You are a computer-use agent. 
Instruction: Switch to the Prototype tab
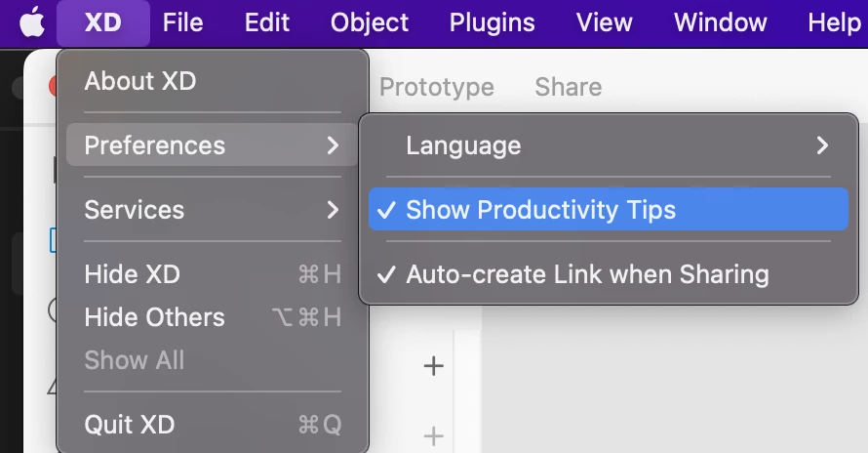436,87
